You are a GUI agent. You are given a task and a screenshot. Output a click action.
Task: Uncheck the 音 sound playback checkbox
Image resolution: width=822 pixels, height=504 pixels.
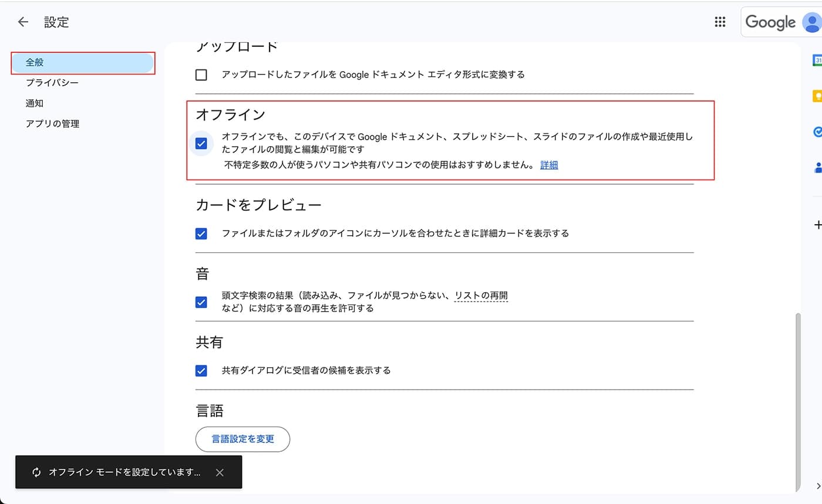click(201, 302)
